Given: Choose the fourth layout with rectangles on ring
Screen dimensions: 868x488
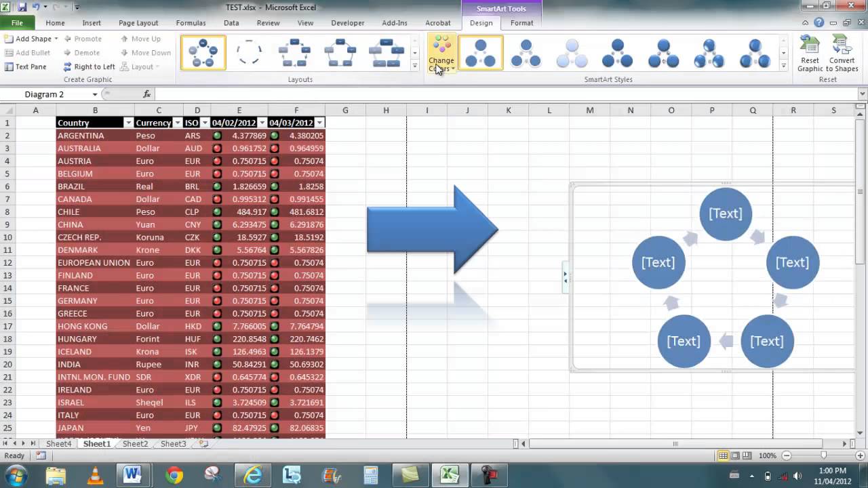Looking at the screenshot, I should (x=340, y=53).
